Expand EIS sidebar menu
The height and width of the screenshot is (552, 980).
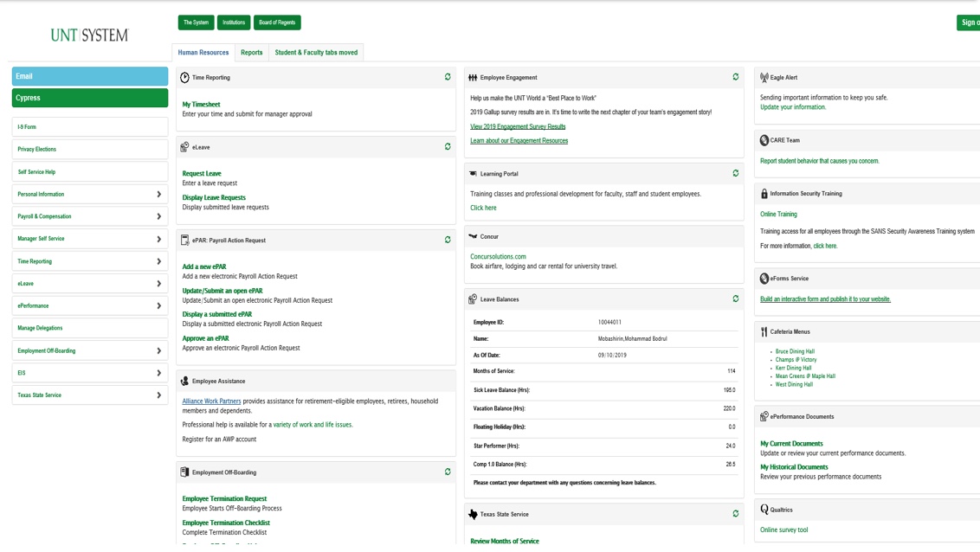point(158,373)
